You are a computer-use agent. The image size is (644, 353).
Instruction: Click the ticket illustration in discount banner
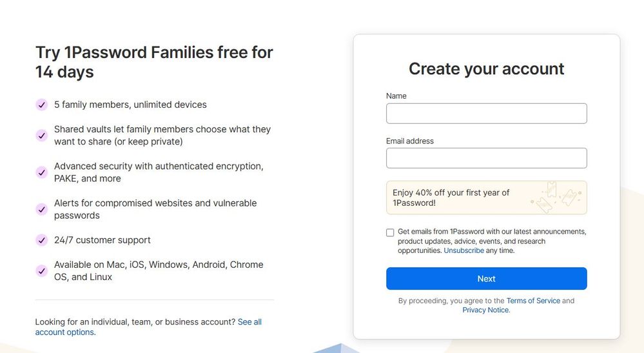(x=556, y=197)
